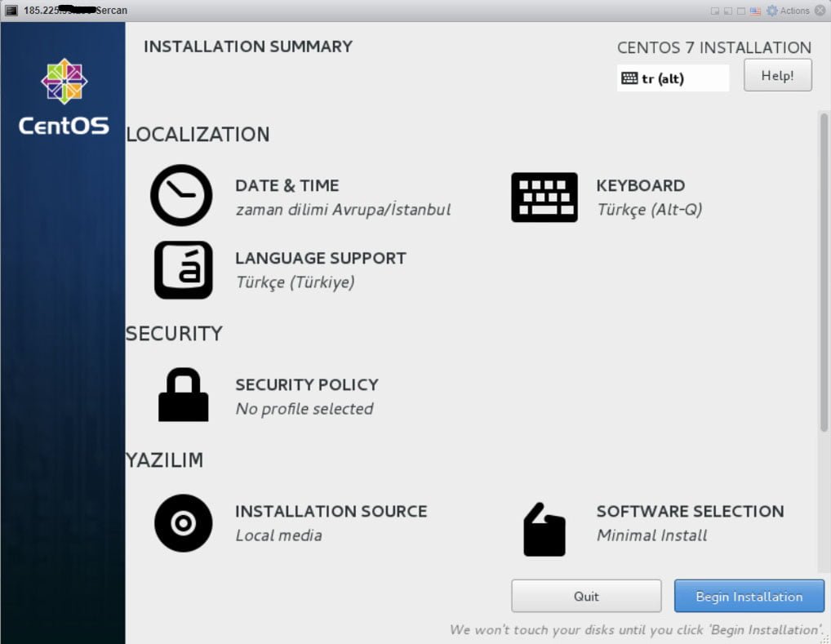831x644 pixels.
Task: Click the console window icon at top-left
Action: 11,10
